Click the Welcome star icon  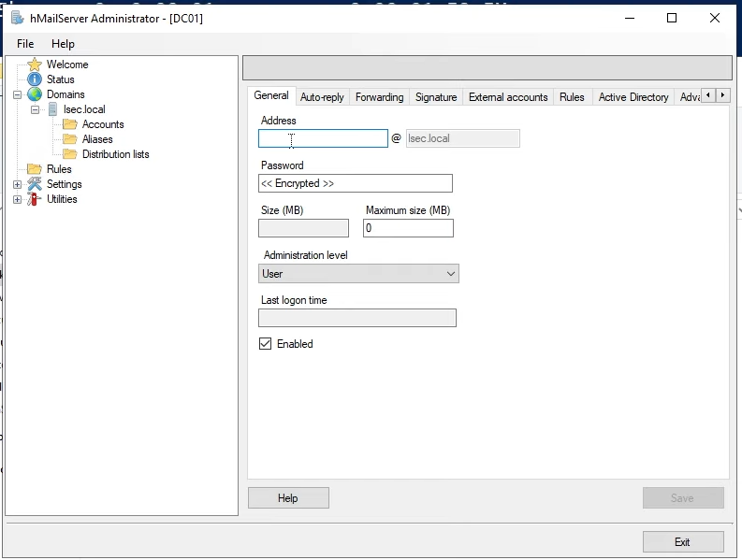point(35,65)
